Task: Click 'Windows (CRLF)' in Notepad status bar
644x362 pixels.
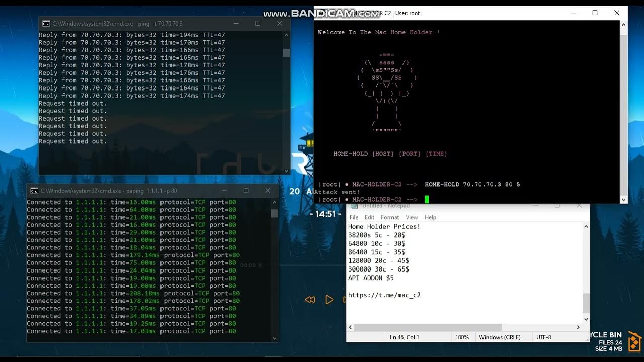Action: pos(500,337)
